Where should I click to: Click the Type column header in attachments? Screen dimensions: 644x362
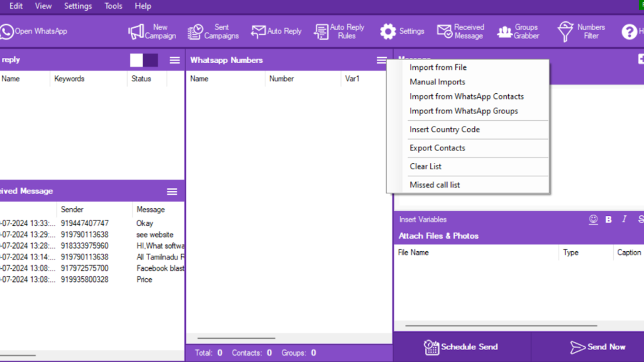click(570, 252)
